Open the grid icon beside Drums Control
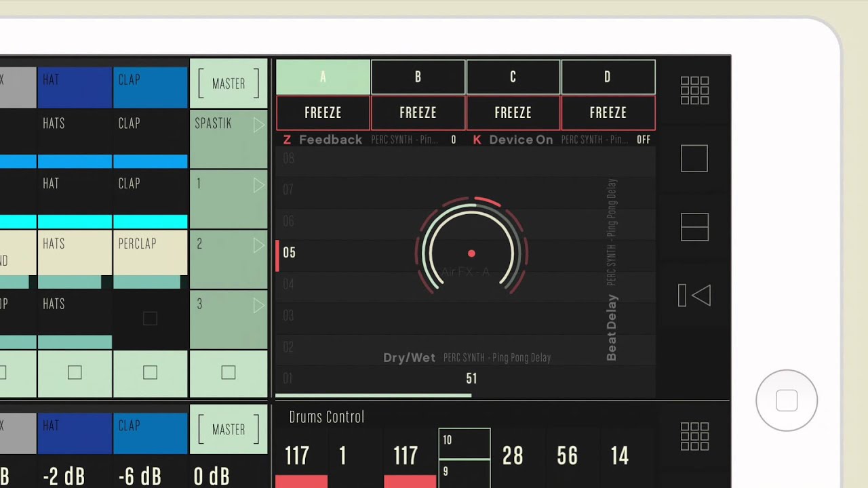868x488 pixels. tap(694, 436)
